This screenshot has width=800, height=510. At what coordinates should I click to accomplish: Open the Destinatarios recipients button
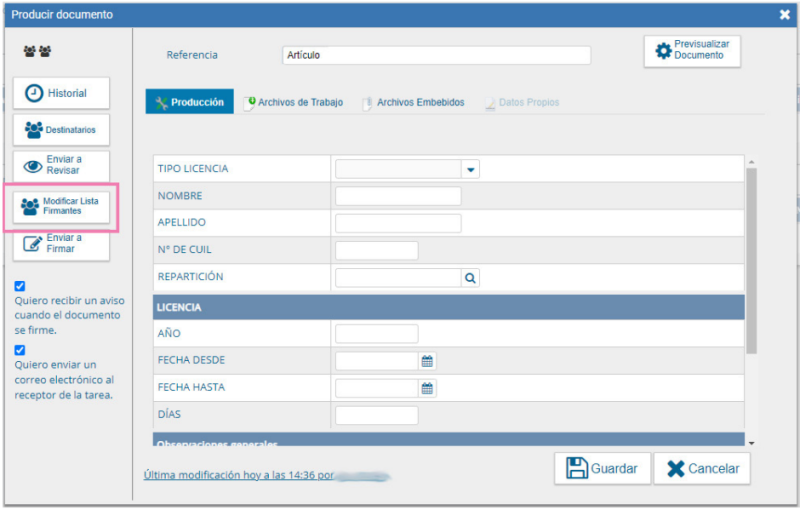pos(61,130)
